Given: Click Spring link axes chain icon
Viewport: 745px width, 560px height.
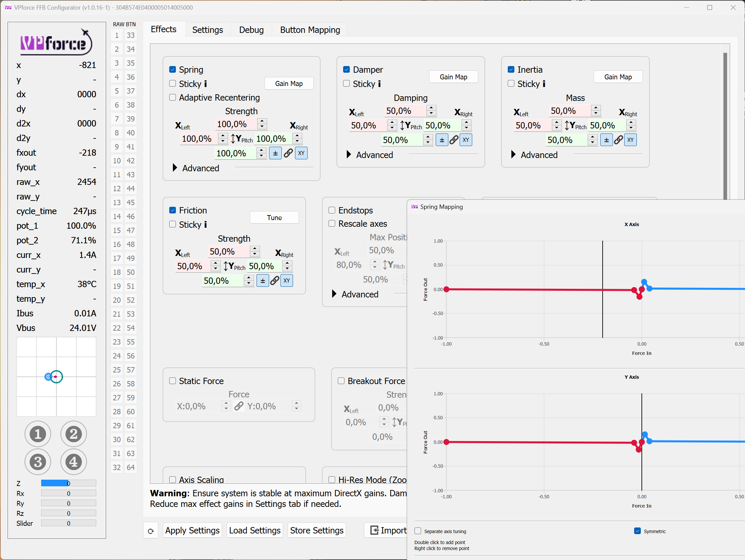Looking at the screenshot, I should click(x=288, y=153).
